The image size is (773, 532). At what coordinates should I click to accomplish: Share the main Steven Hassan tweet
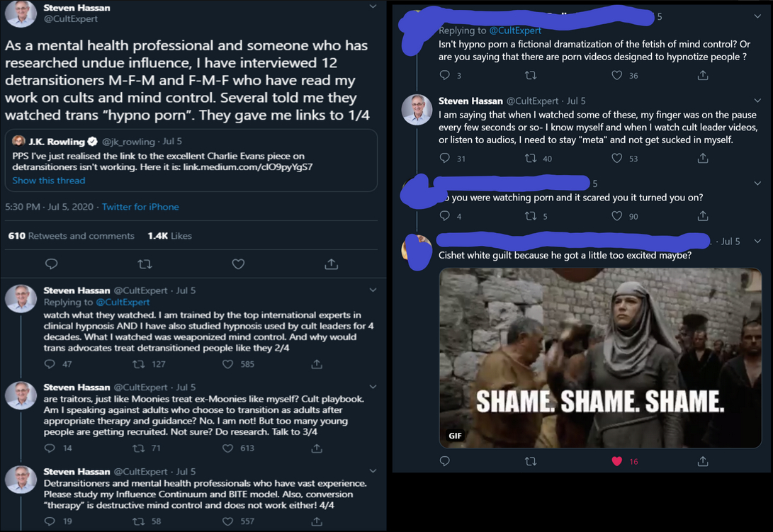(x=331, y=264)
